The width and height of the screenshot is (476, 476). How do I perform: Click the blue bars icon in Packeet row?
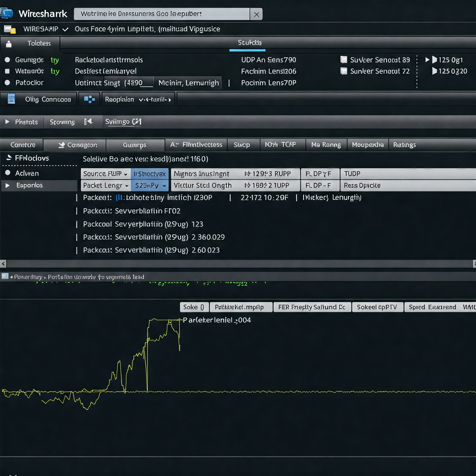[x=119, y=198]
